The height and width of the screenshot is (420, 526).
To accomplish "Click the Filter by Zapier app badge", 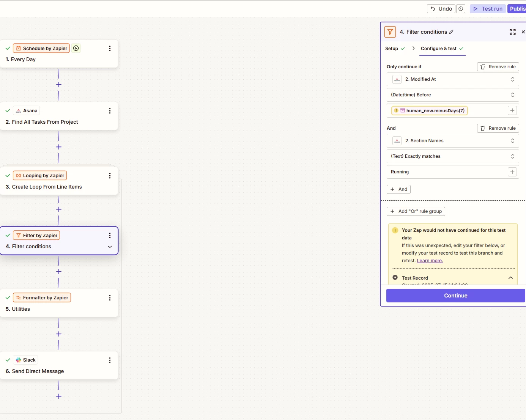I will point(36,235).
